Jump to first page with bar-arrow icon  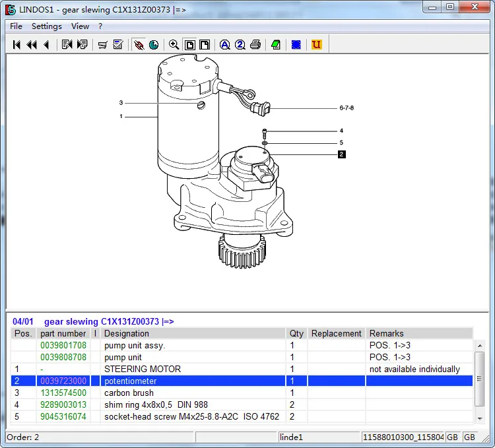pyautogui.click(x=16, y=45)
